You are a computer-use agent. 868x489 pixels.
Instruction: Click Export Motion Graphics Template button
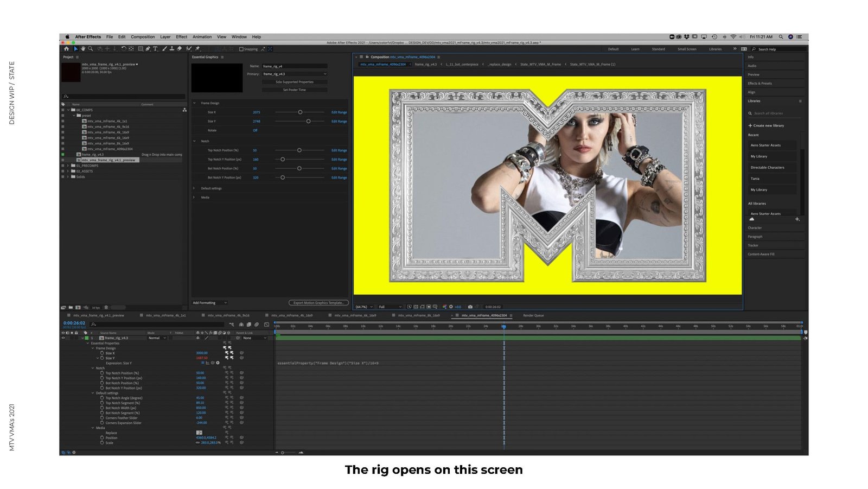(318, 303)
